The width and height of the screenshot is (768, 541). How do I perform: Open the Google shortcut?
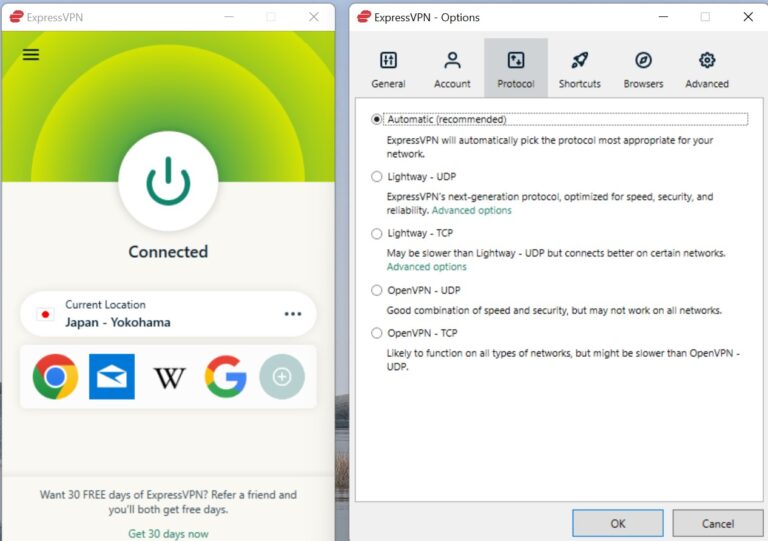[x=226, y=376]
